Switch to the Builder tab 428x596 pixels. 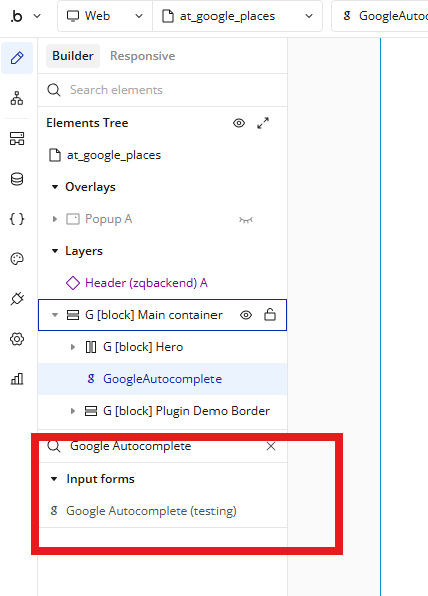73,56
